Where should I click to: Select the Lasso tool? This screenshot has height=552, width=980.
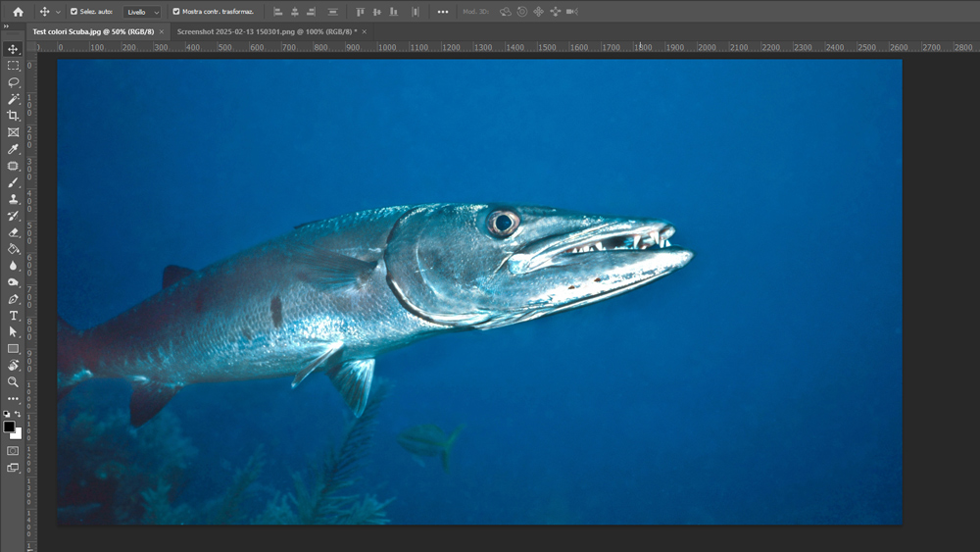coord(14,82)
